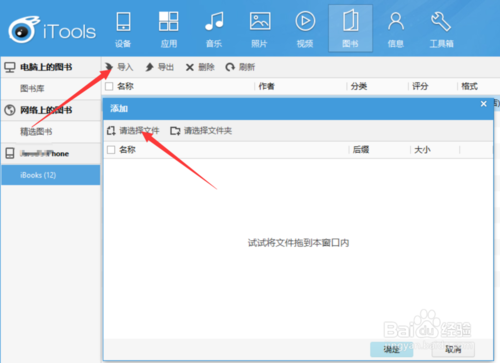Open the 照片 (Photos) section
This screenshot has width=500, height=363.
(260, 29)
